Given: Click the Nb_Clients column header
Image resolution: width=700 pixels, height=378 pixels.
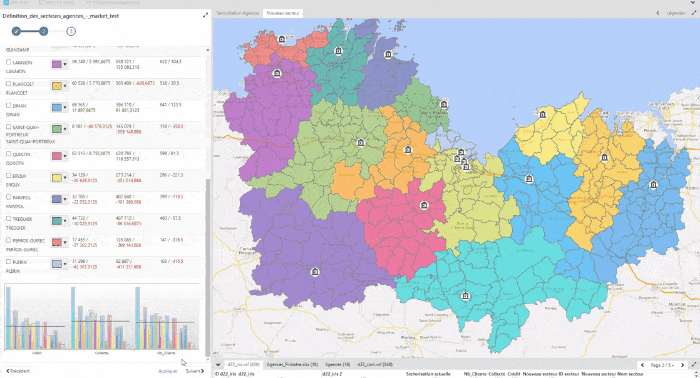Looking at the screenshot, I should [475, 374].
